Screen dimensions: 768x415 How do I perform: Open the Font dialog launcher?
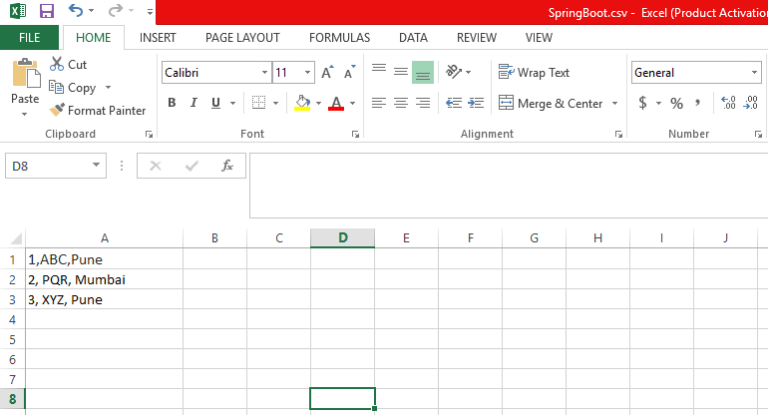[x=355, y=134]
